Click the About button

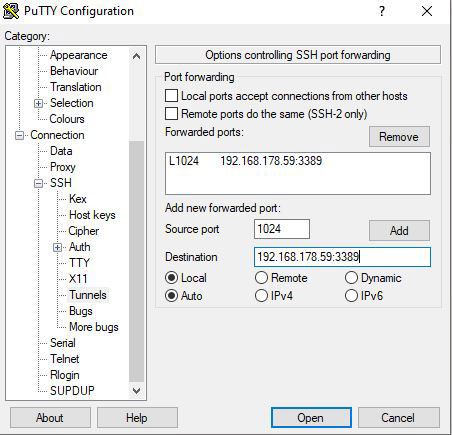click(x=50, y=418)
